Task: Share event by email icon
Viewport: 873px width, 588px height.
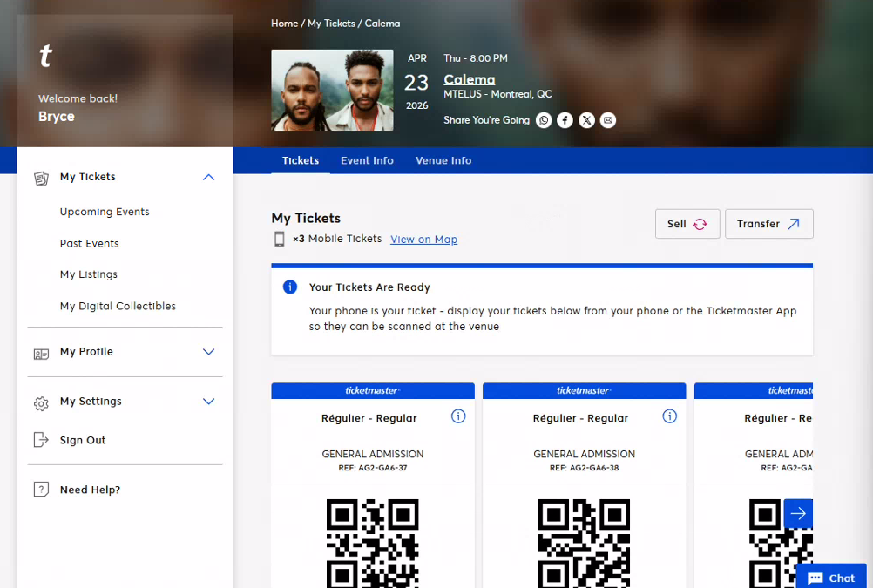Action: point(608,120)
